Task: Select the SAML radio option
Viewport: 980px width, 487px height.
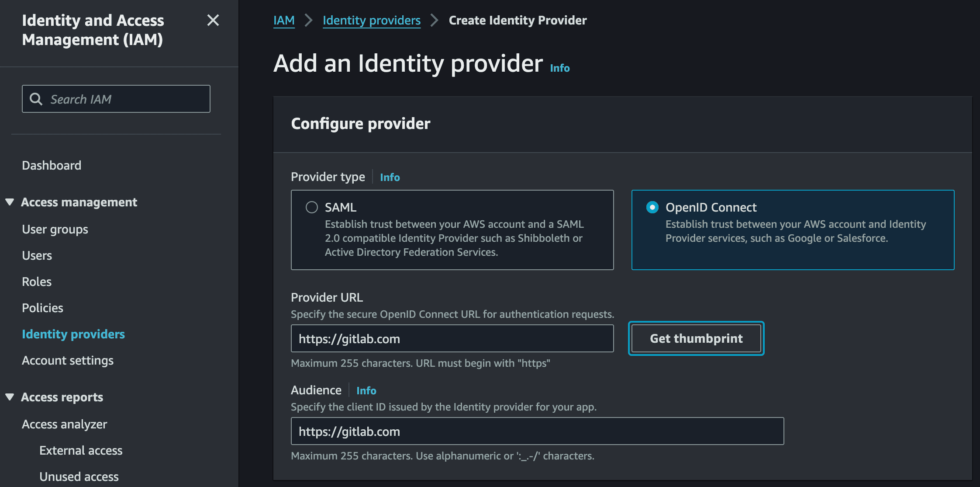Action: pos(312,207)
